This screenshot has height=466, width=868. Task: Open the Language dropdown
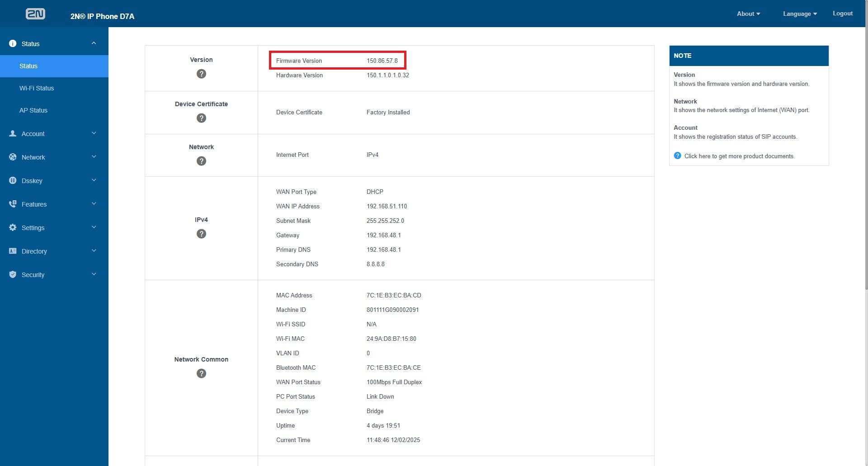800,14
